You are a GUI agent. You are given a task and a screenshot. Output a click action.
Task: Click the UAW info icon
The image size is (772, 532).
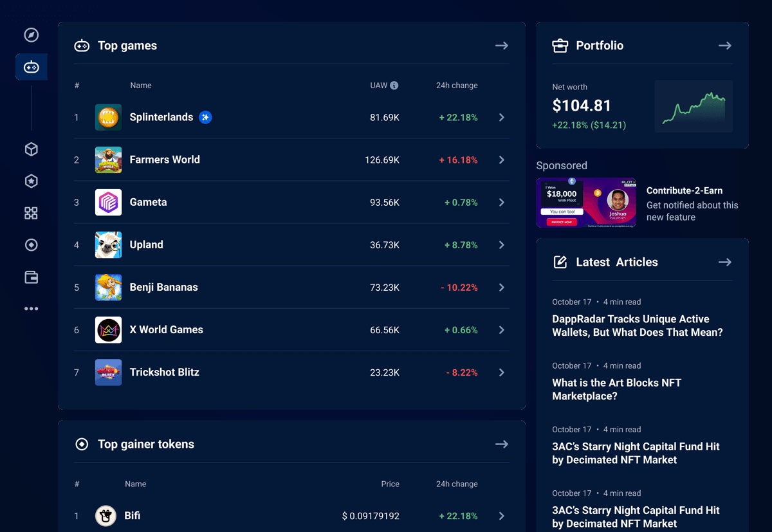tap(394, 86)
